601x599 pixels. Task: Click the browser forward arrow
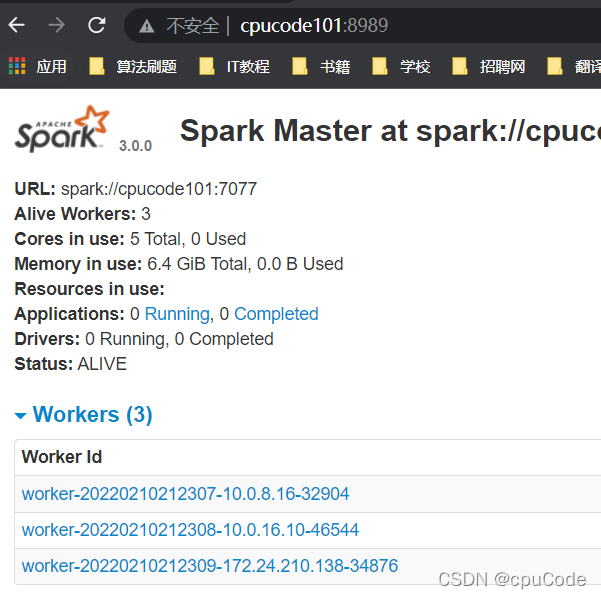tap(57, 25)
